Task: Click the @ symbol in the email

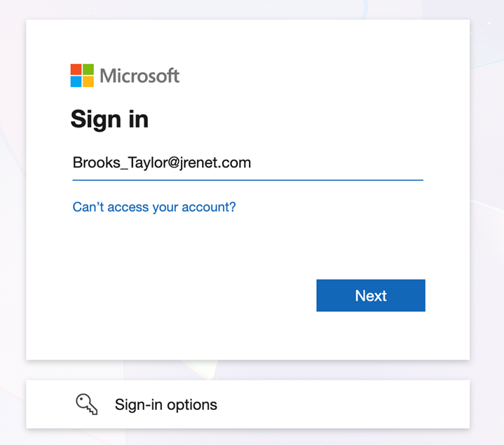Action: 176,163
